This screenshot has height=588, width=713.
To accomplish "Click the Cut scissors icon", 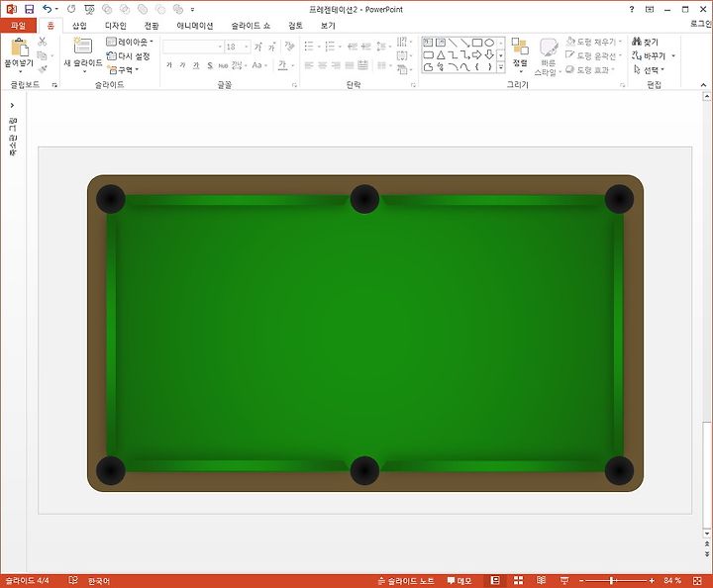I will [x=43, y=42].
